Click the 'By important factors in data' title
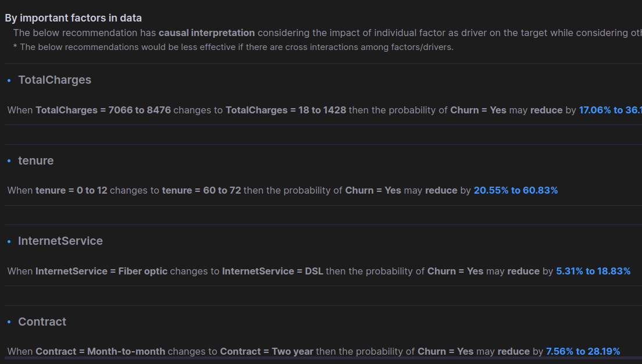The height and width of the screenshot is (364, 642). (x=73, y=18)
